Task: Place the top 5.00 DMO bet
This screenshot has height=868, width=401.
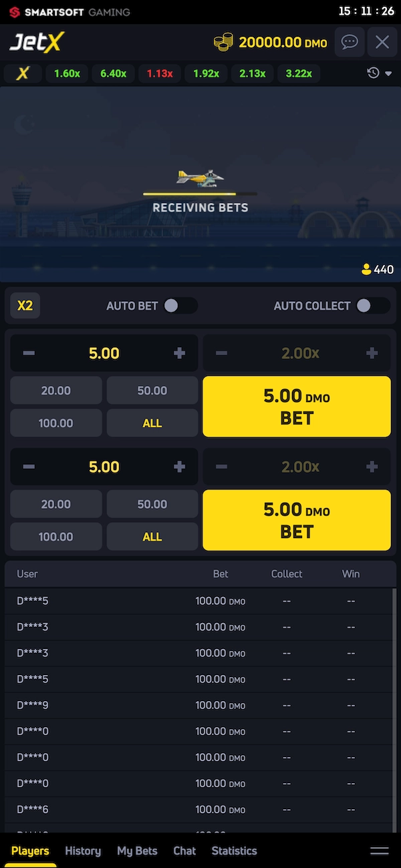Action: 296,406
